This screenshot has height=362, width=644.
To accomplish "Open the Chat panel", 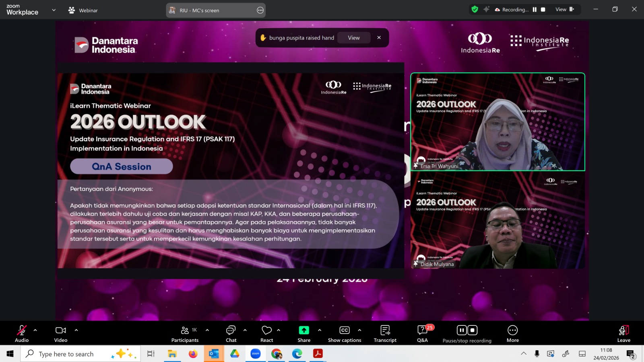I will click(x=231, y=333).
